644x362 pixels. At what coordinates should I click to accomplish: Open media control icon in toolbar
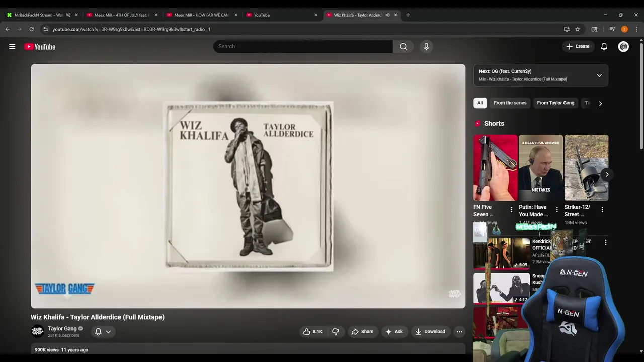point(612,29)
